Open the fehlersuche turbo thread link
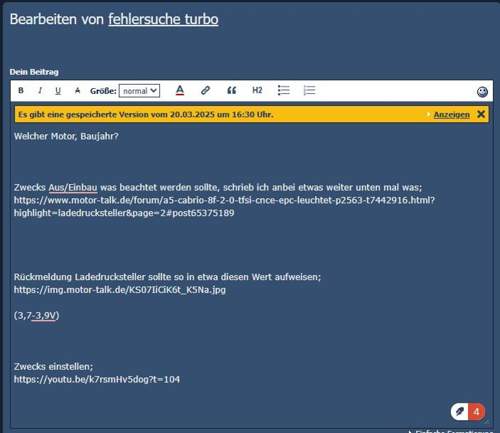500x433 pixels. pyautogui.click(x=163, y=19)
